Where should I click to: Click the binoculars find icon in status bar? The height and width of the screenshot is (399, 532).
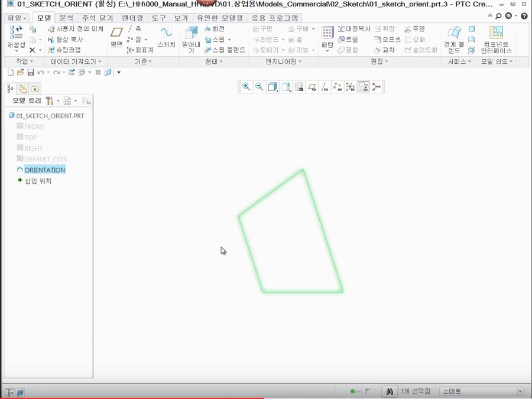[x=390, y=391]
